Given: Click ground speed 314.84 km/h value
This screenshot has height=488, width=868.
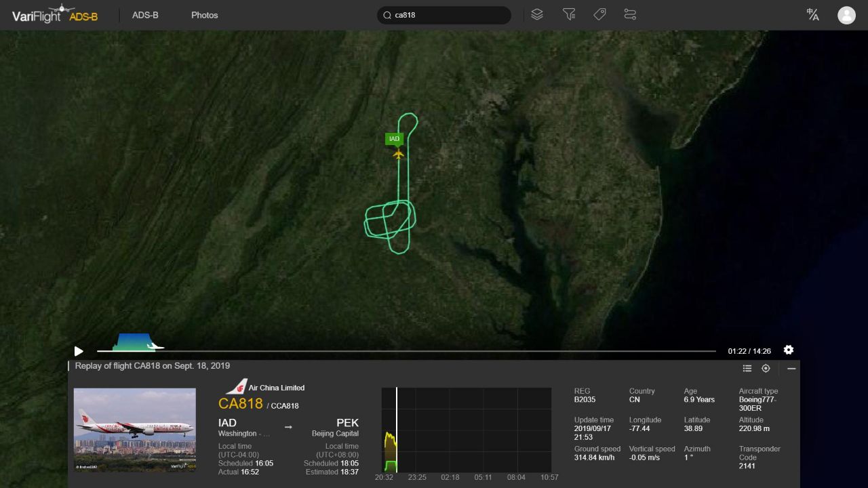Looking at the screenshot, I should pos(594,457).
